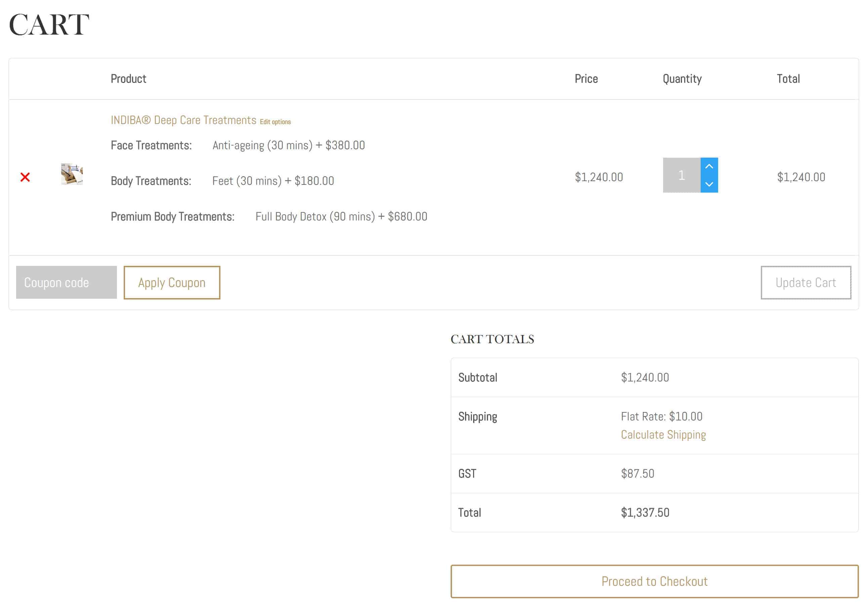Open INDIBA® Deep Care Treatments product link

pyautogui.click(x=183, y=120)
